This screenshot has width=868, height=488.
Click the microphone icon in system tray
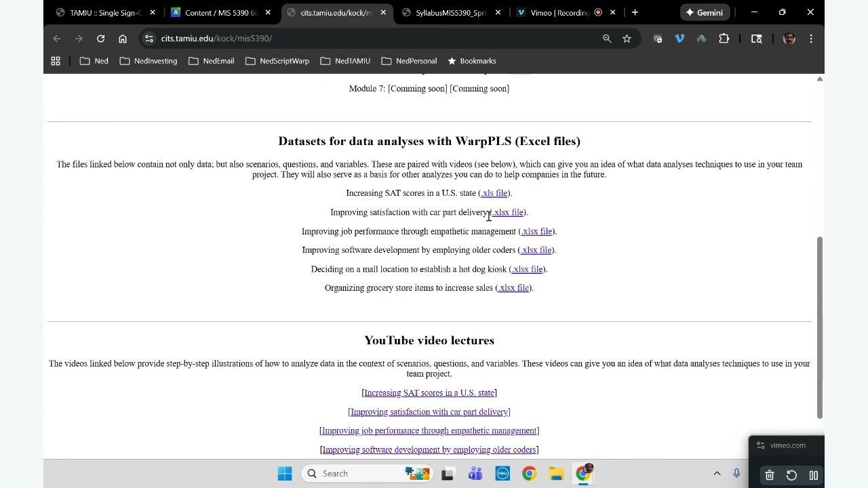736,474
